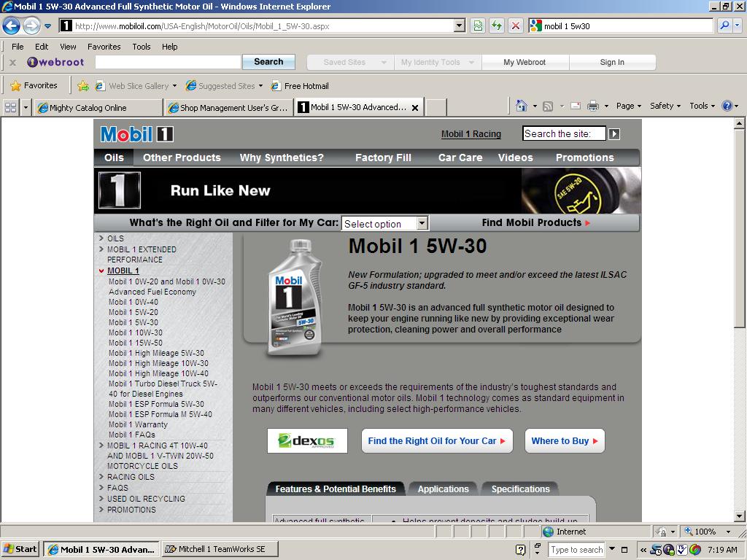Click the red Stop loading icon
Viewport: 747px width, 560px height.
click(515, 26)
